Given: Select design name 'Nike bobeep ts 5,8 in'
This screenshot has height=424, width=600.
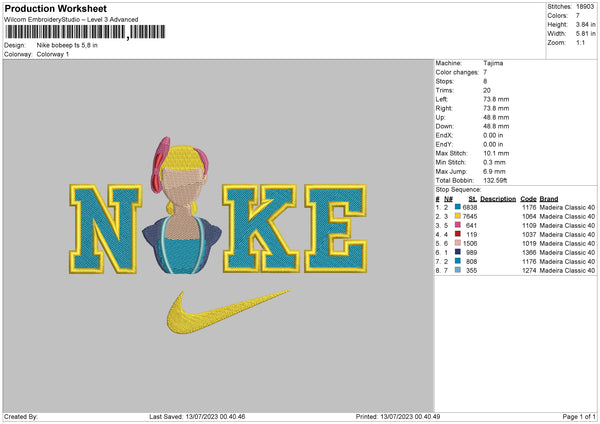Looking at the screenshot, I should (67, 45).
